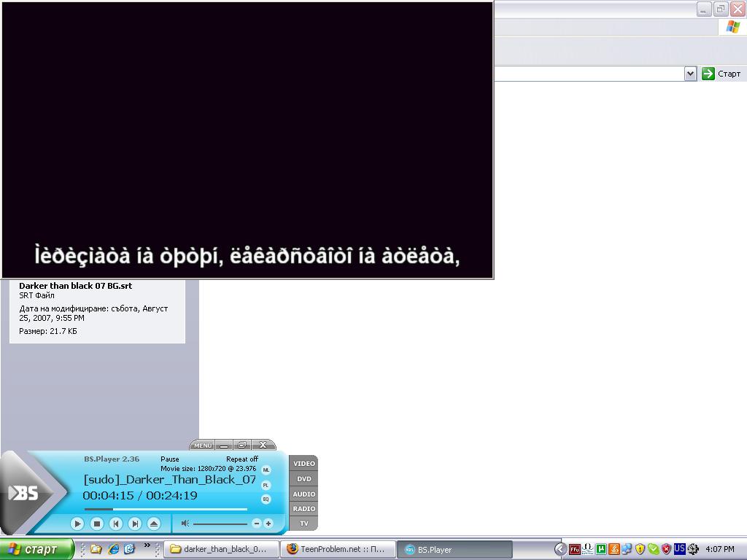Open the BS.Player MENU button
The height and width of the screenshot is (560, 747).
tap(203, 446)
